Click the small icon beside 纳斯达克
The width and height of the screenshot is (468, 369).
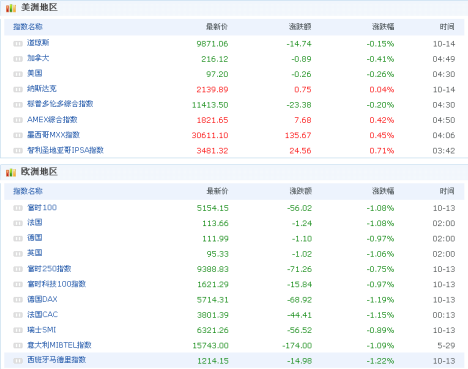(x=18, y=89)
